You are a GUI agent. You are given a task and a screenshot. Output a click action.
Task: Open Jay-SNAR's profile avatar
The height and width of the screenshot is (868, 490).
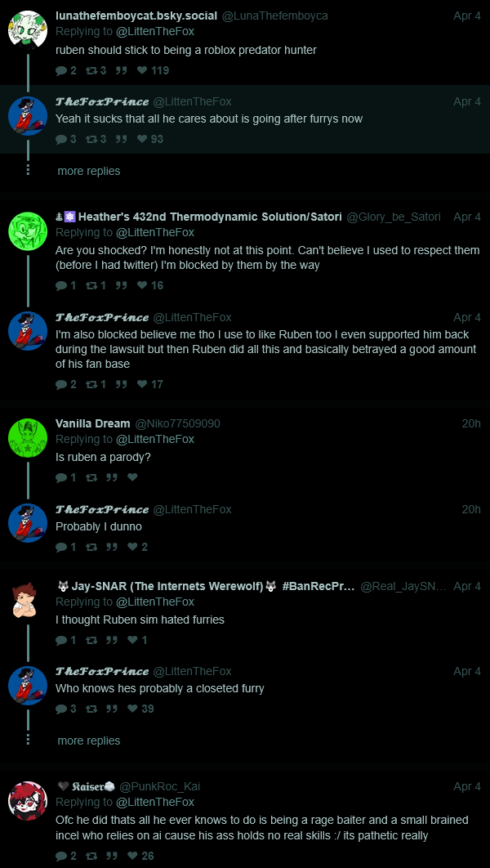(x=24, y=601)
